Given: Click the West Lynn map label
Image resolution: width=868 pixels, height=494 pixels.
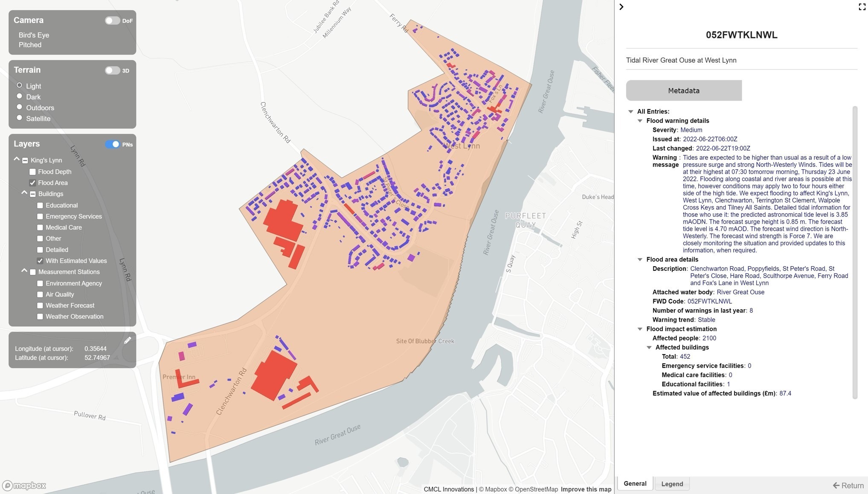Looking at the screenshot, I should pyautogui.click(x=462, y=146).
